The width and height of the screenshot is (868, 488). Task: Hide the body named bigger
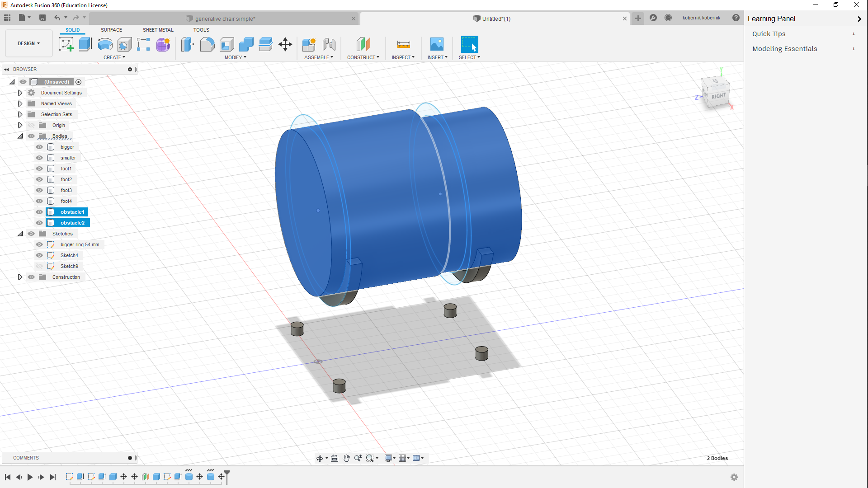(39, 147)
